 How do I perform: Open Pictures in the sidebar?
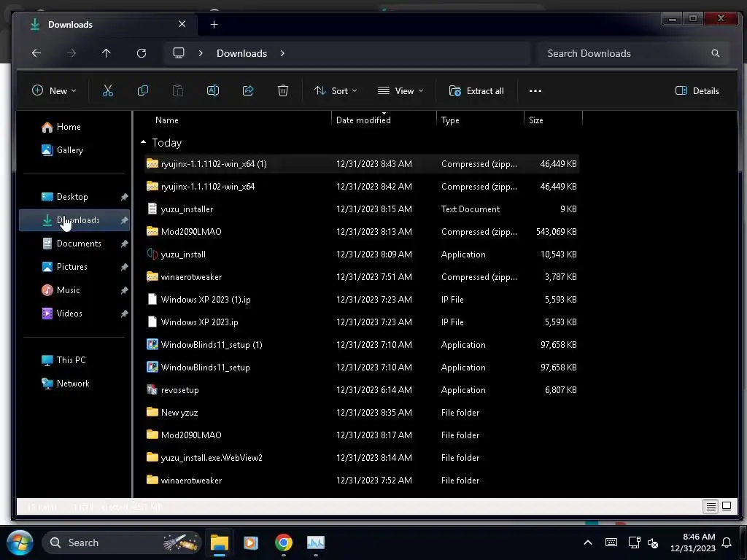[x=74, y=267]
